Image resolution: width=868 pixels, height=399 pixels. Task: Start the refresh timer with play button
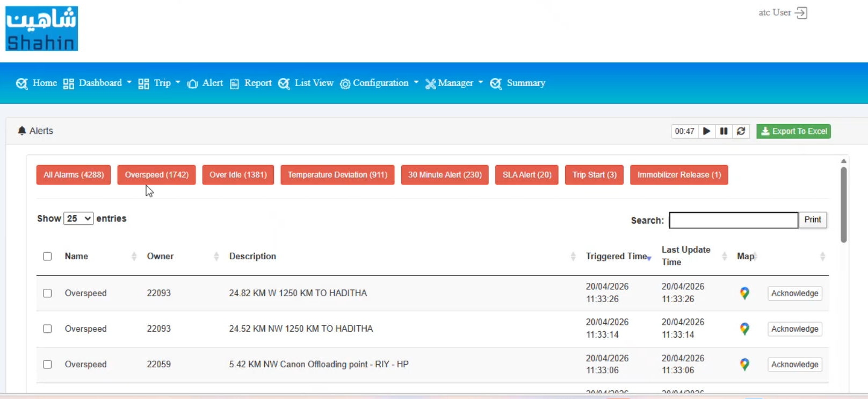click(707, 131)
